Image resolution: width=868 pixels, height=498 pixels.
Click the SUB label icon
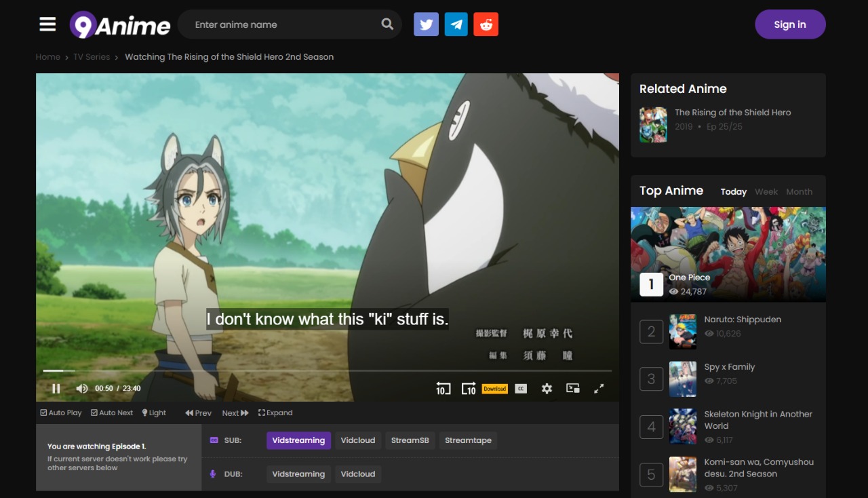214,440
